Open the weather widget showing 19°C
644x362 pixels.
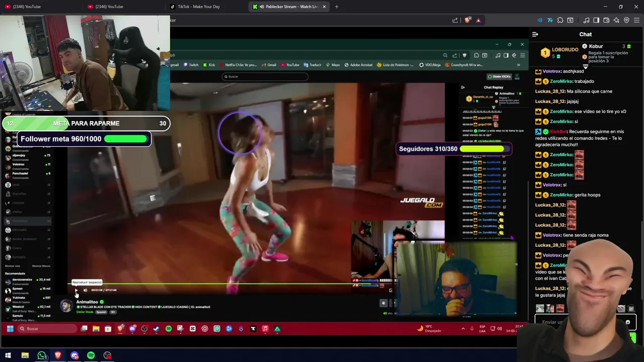tap(429, 329)
